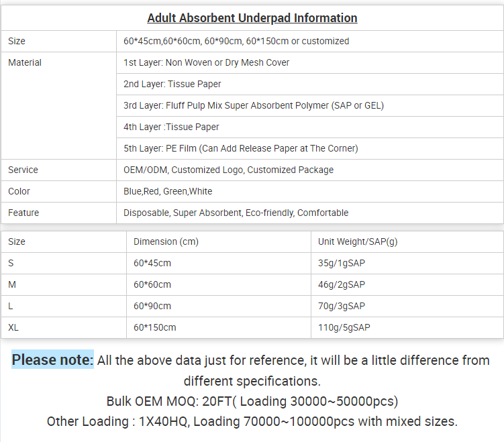Click the Service row label
The width and height of the screenshot is (504, 442).
(x=23, y=170)
